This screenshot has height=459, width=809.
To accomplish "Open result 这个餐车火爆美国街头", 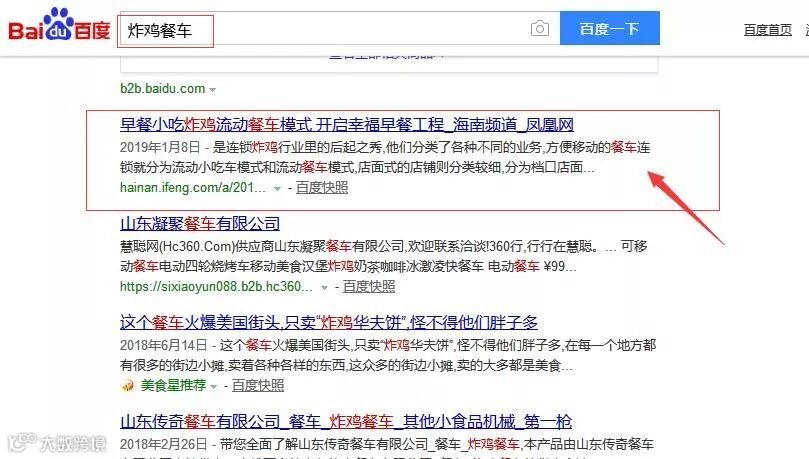I will coord(329,323).
